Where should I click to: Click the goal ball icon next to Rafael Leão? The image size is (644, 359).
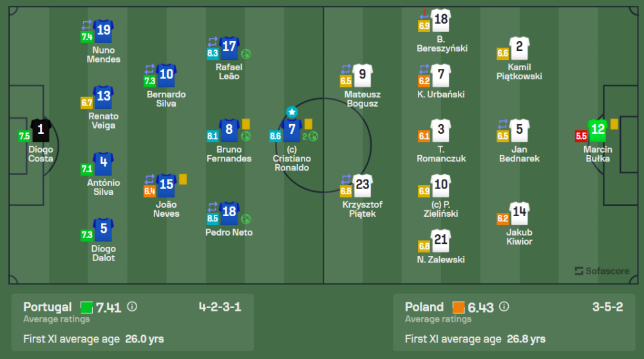coord(245,54)
